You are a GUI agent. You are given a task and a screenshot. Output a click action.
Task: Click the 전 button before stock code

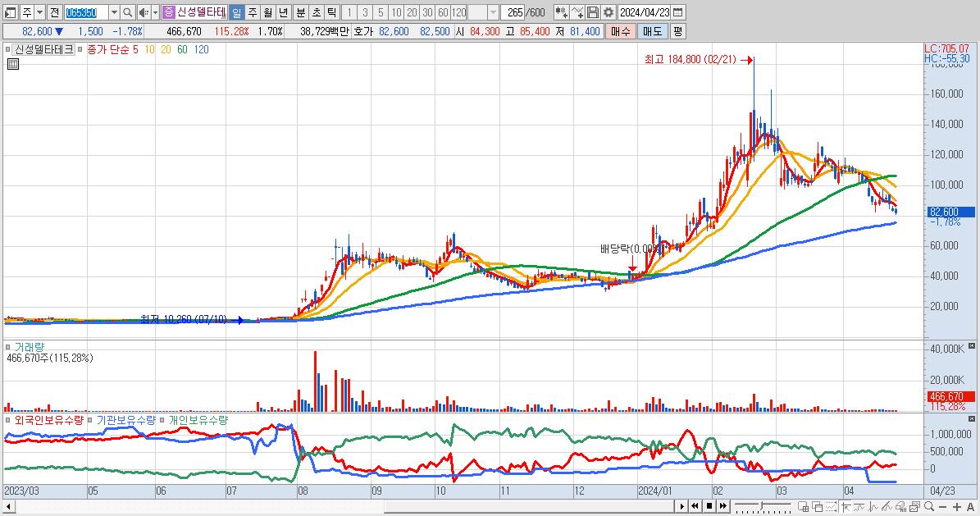coord(54,12)
